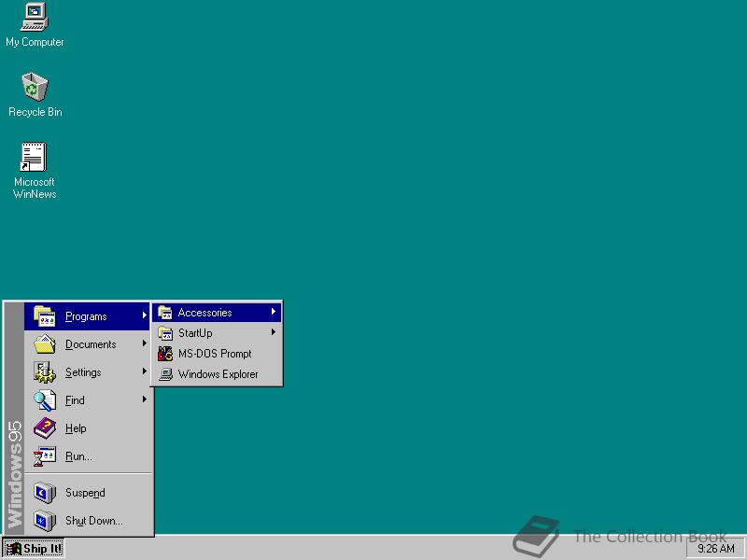Expand the StartUp submenu arrow
This screenshot has height=560, width=747.
coord(274,332)
